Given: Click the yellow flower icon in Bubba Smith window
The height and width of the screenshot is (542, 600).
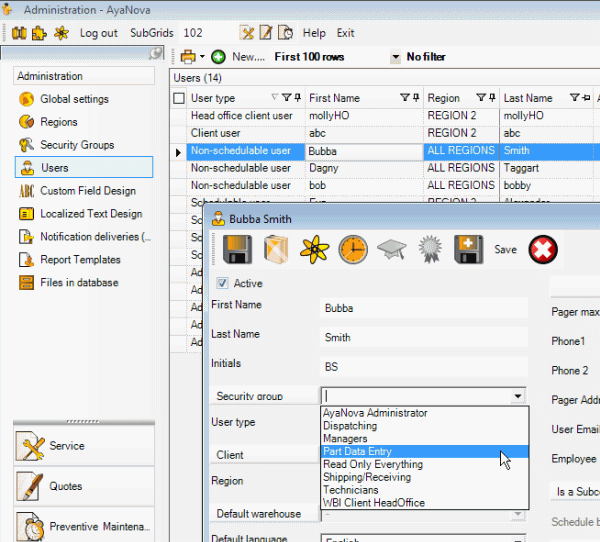Looking at the screenshot, I should pos(315,250).
